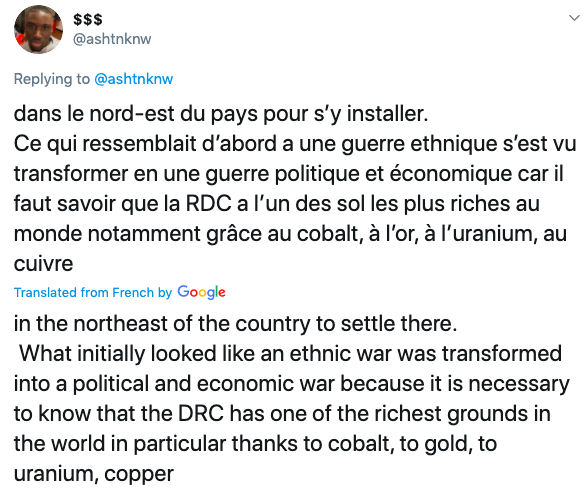
Task: Click the line starting 'into a political'
Action: [292, 384]
